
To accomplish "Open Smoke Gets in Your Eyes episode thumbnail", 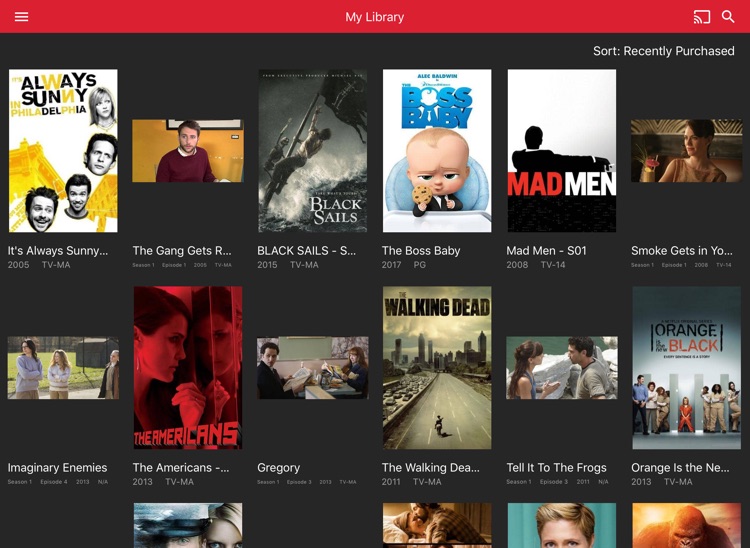I will [x=686, y=151].
